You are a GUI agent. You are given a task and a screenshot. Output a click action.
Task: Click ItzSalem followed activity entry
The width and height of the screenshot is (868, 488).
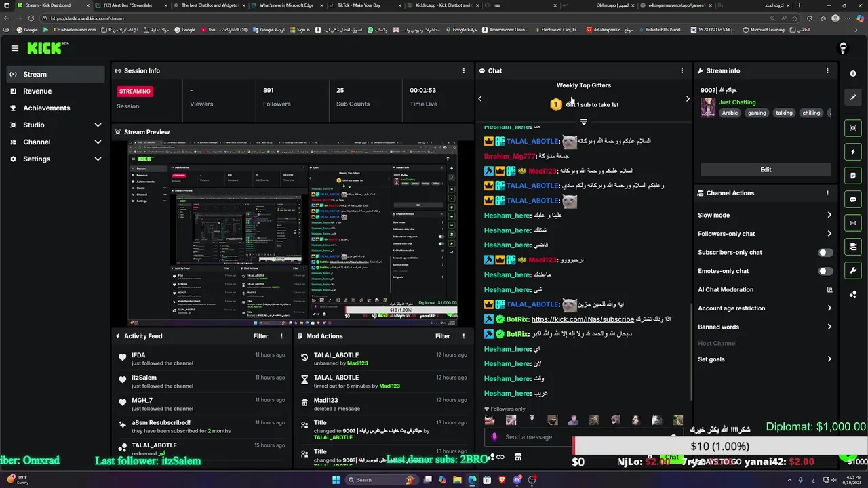203,382
